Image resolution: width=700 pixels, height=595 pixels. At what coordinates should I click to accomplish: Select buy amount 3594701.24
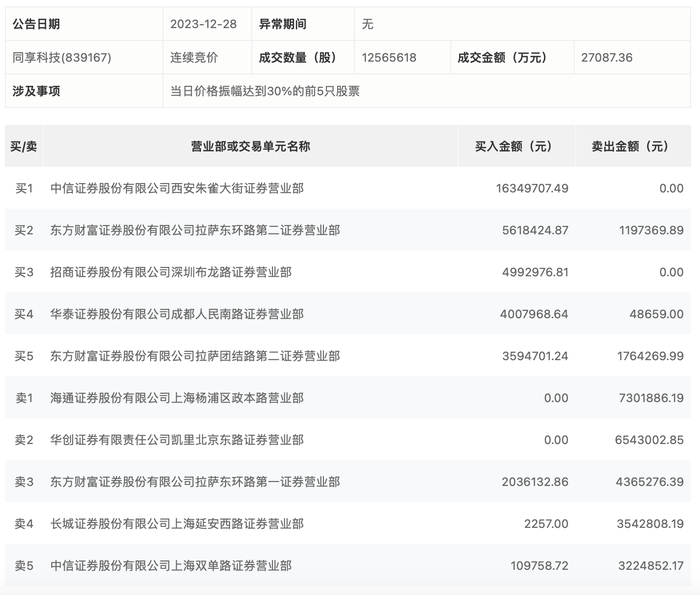(535, 356)
